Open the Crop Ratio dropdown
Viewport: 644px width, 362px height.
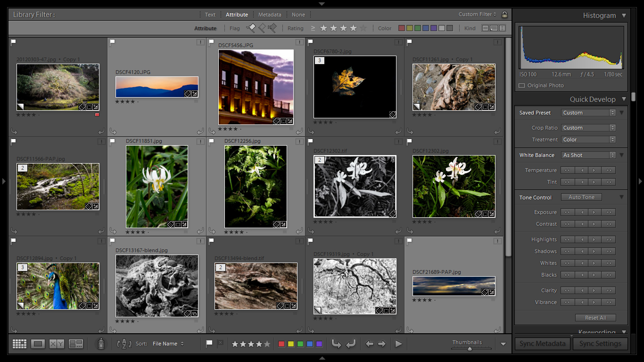click(588, 128)
